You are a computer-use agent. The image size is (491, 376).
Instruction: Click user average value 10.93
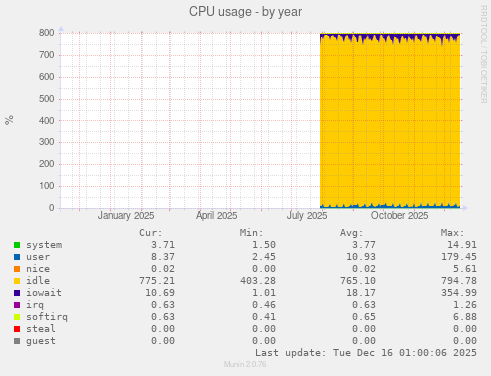[x=361, y=257]
